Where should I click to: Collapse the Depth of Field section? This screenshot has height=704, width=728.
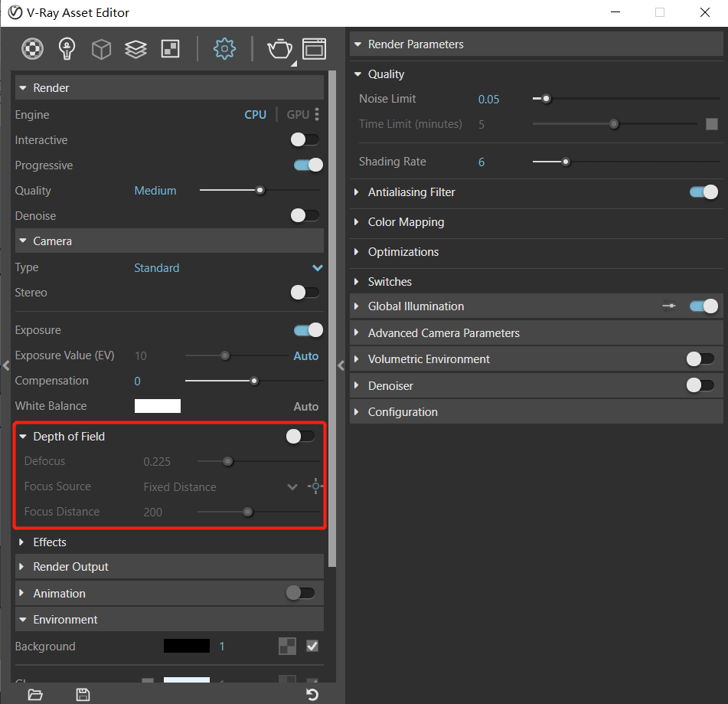[23, 437]
